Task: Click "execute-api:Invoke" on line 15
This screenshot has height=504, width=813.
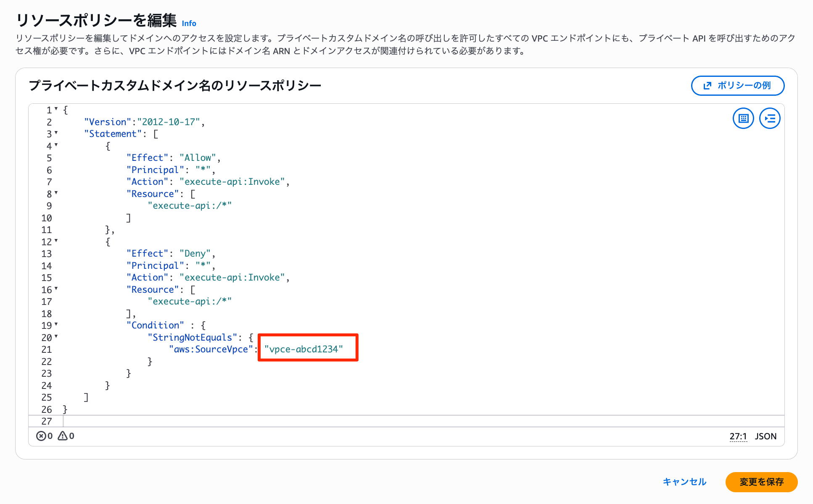Action: pos(232,277)
